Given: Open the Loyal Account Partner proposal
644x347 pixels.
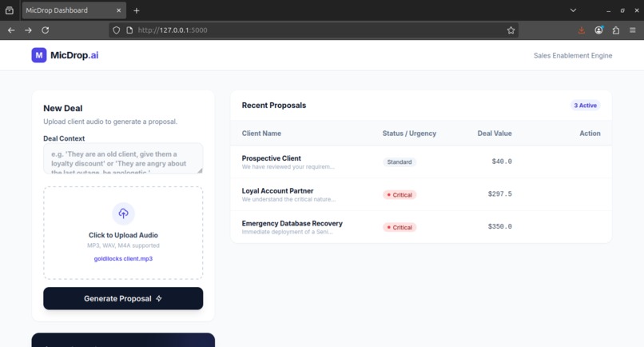Looking at the screenshot, I should (x=421, y=194).
